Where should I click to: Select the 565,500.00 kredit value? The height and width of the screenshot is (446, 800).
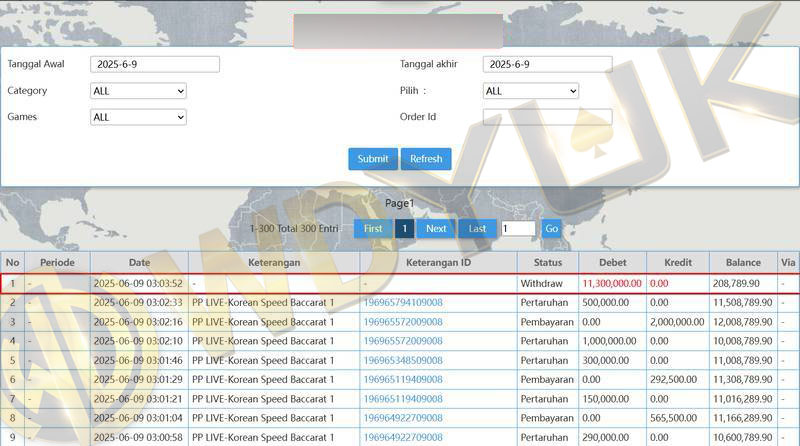673,418
